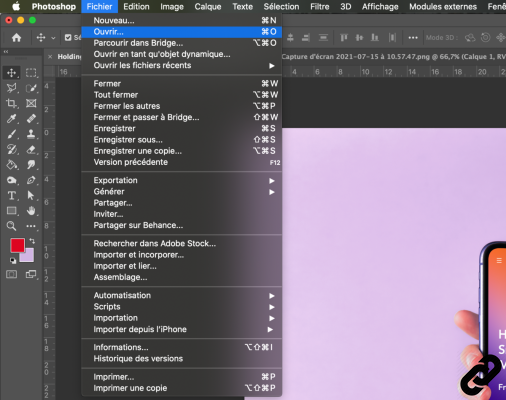Toggle the auto-select checkbox in options bar
The image size is (506, 400).
[68, 38]
